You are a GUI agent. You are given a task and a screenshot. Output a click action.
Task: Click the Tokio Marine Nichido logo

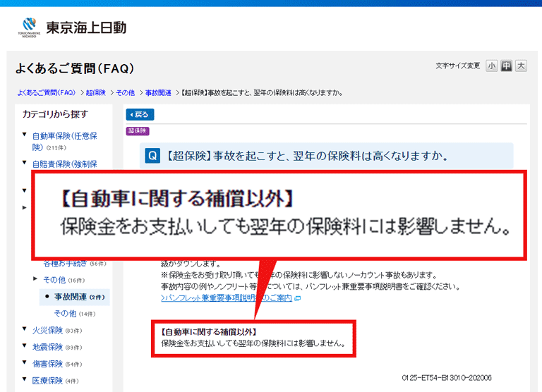click(x=72, y=27)
